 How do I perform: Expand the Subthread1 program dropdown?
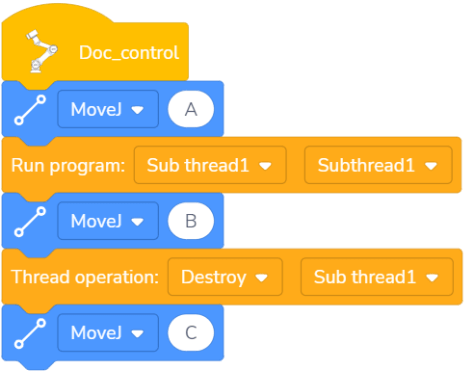tap(378, 165)
